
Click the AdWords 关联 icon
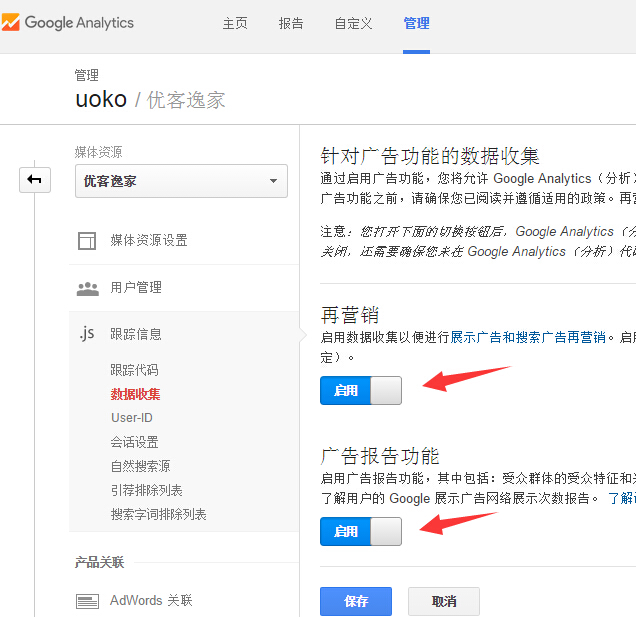pyautogui.click(x=88, y=601)
